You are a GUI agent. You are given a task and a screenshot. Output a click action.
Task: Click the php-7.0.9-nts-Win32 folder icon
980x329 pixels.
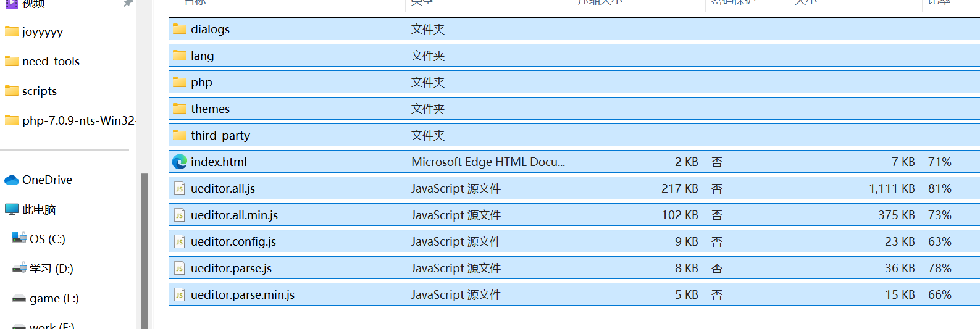(x=12, y=120)
